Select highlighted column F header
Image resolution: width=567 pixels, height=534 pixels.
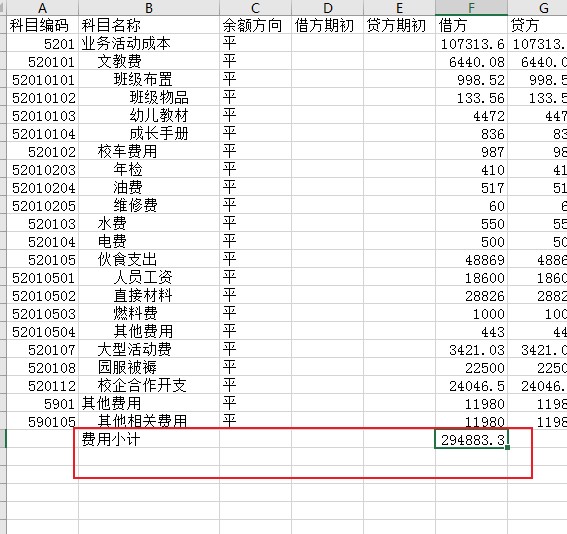[471, 8]
